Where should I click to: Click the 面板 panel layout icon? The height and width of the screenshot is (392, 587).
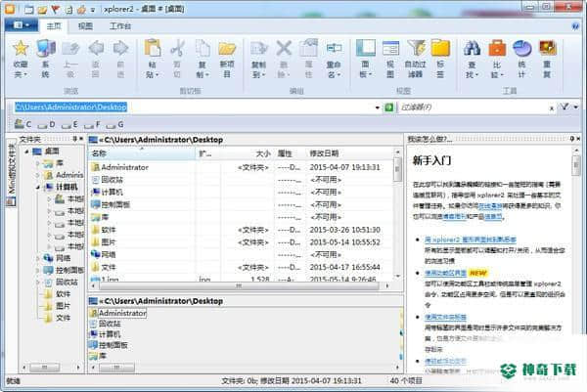pos(366,59)
